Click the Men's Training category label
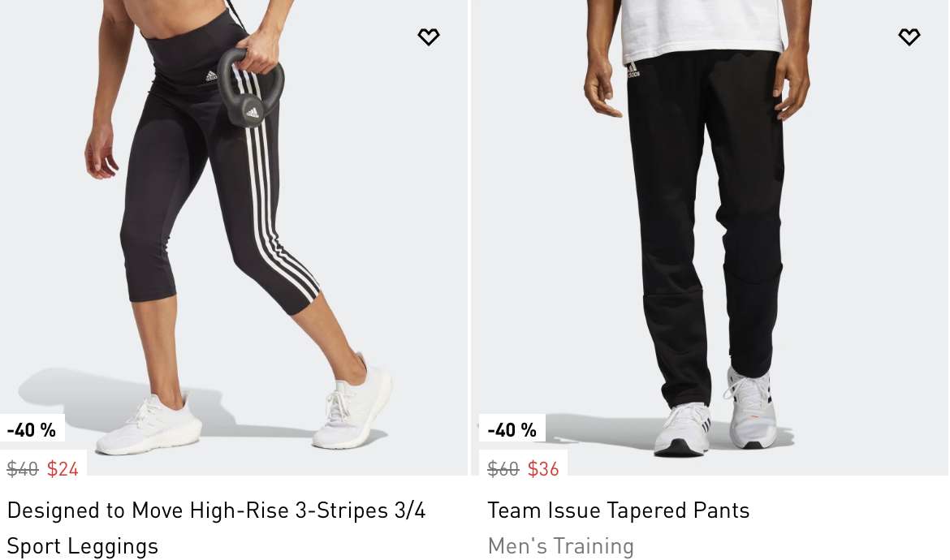Screen dimensions: 950x560 point(561,546)
